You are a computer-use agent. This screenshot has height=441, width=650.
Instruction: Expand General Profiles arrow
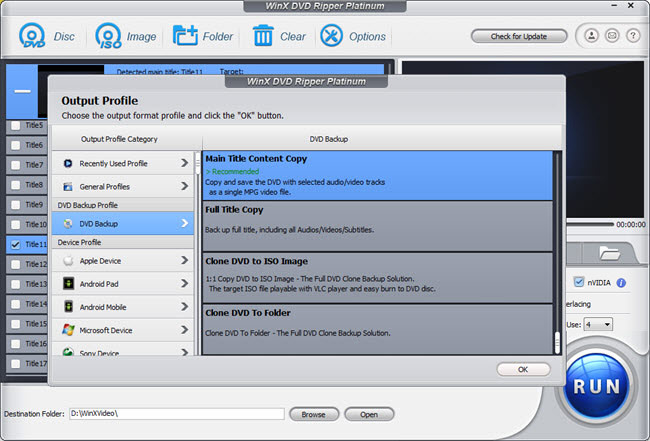pos(185,187)
